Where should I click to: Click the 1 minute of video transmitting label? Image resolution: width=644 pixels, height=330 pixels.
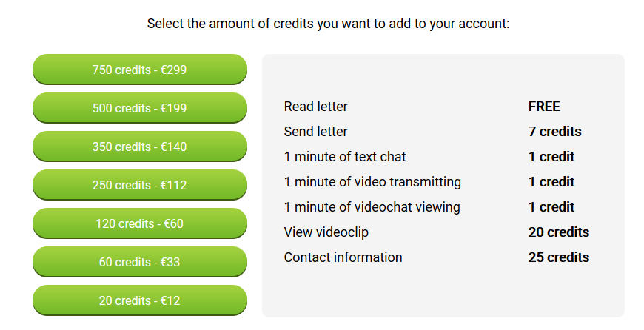[372, 182]
